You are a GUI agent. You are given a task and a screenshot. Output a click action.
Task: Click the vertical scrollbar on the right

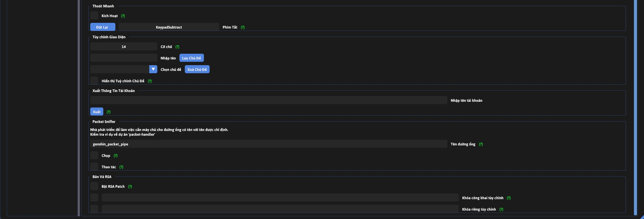(x=635, y=107)
